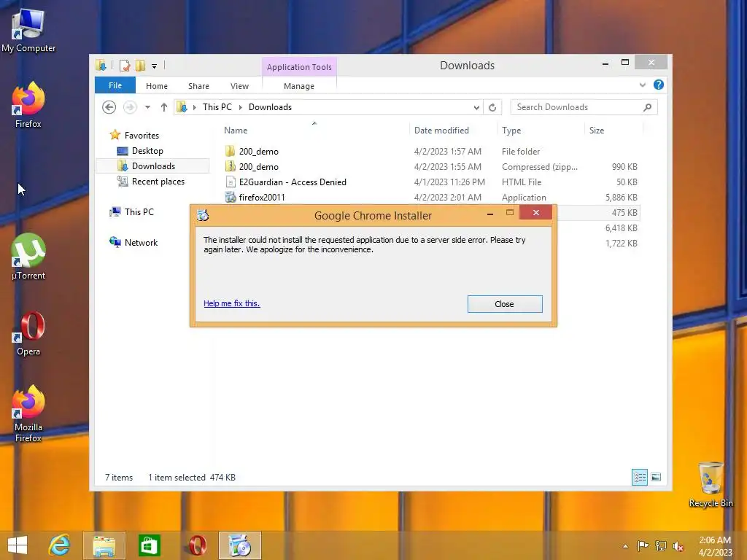Switch to Large icons view toggle
Image resolution: width=747 pixels, height=560 pixels.
pos(656,477)
